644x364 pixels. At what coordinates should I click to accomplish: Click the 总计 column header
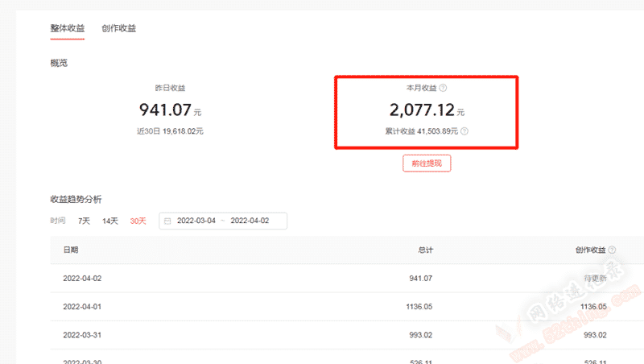(x=426, y=250)
